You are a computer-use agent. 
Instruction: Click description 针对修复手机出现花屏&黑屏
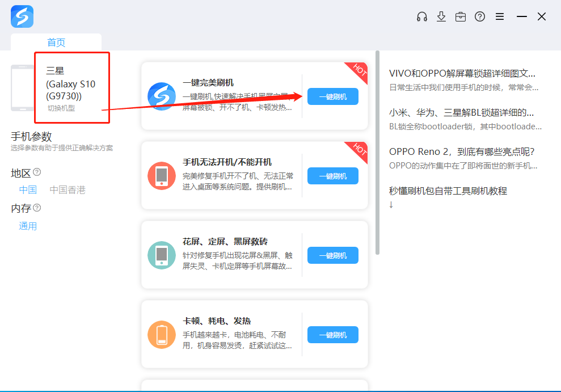point(238,261)
